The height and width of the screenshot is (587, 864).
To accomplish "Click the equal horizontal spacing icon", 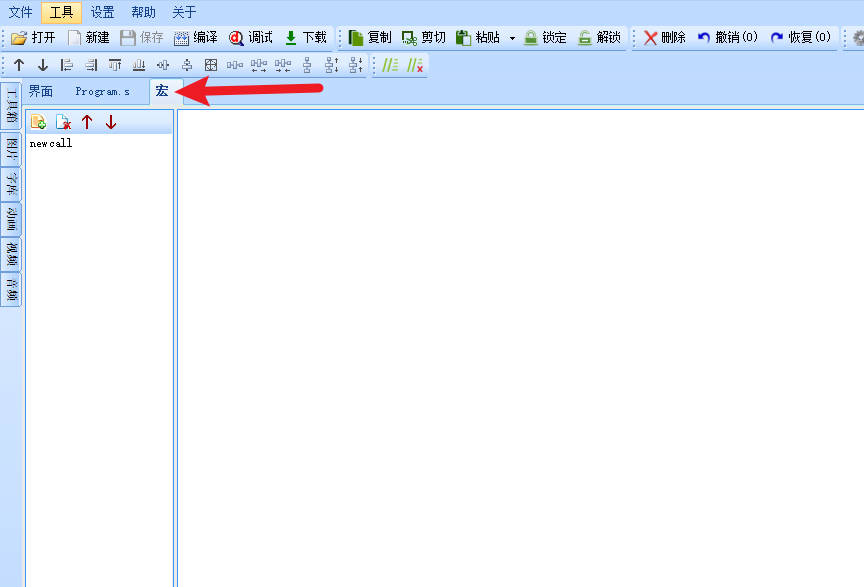I will [x=235, y=65].
